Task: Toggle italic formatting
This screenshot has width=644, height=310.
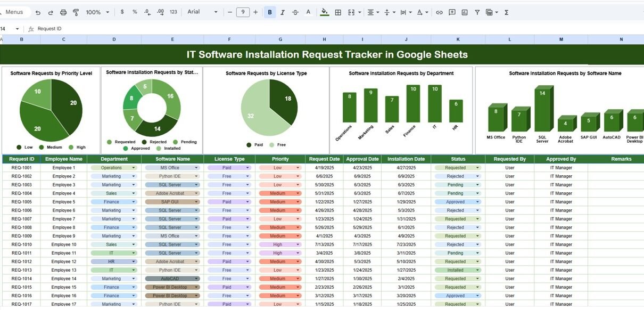Action: point(283,12)
